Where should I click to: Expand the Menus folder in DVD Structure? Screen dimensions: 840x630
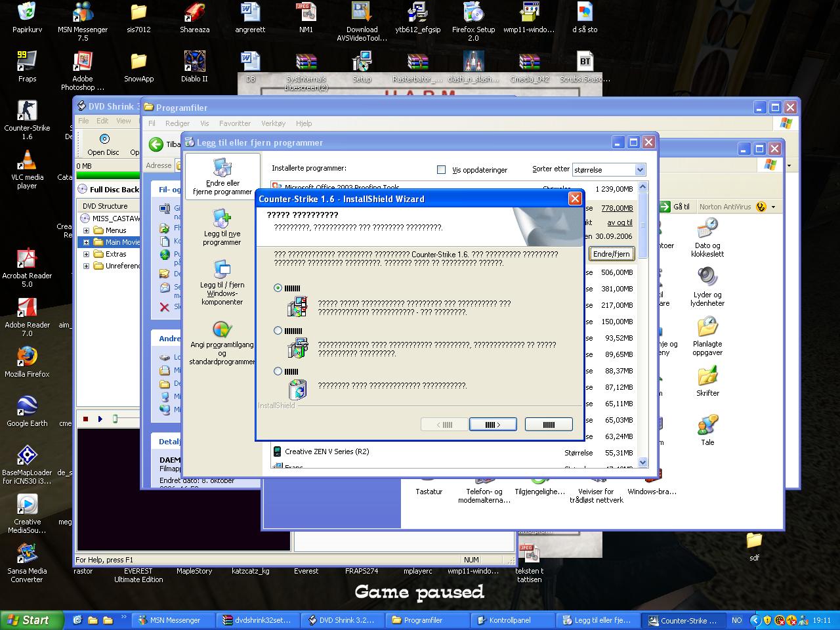86,230
